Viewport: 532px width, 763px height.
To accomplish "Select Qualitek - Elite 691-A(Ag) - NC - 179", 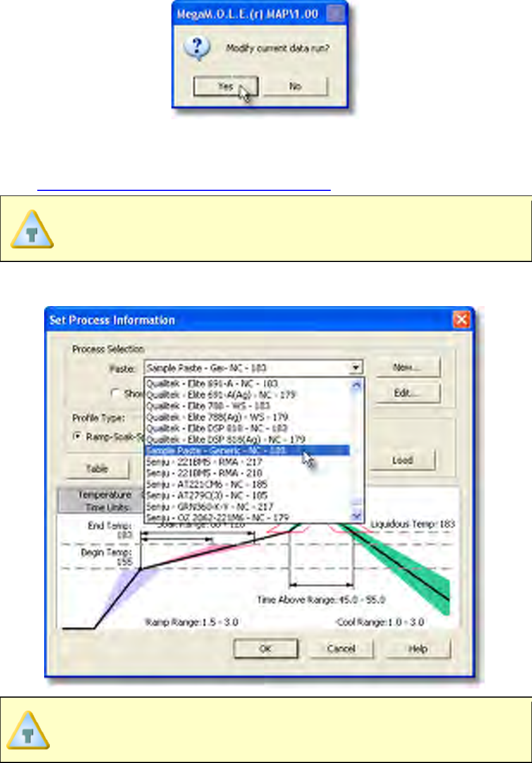I will (x=247, y=395).
